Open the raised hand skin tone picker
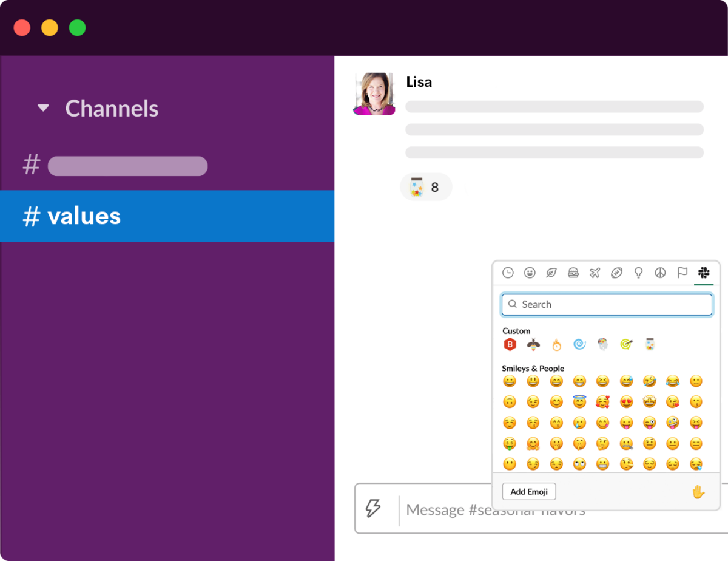This screenshot has width=728, height=561. [698, 492]
